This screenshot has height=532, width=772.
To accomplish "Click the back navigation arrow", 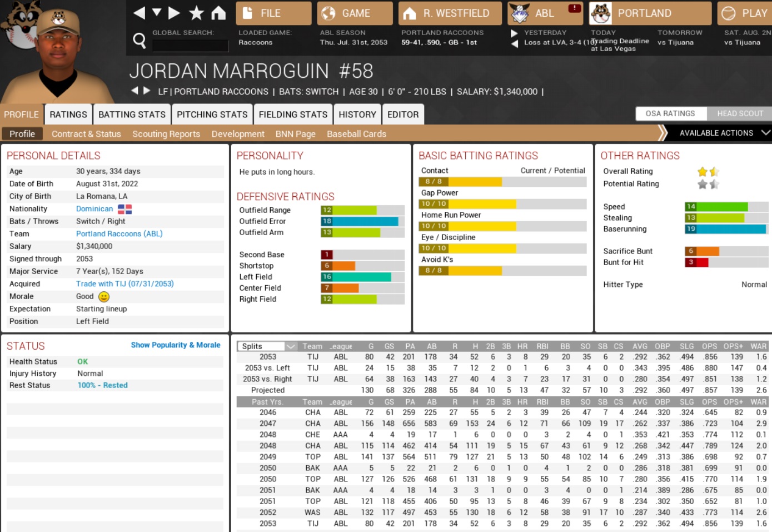I will click(x=139, y=13).
